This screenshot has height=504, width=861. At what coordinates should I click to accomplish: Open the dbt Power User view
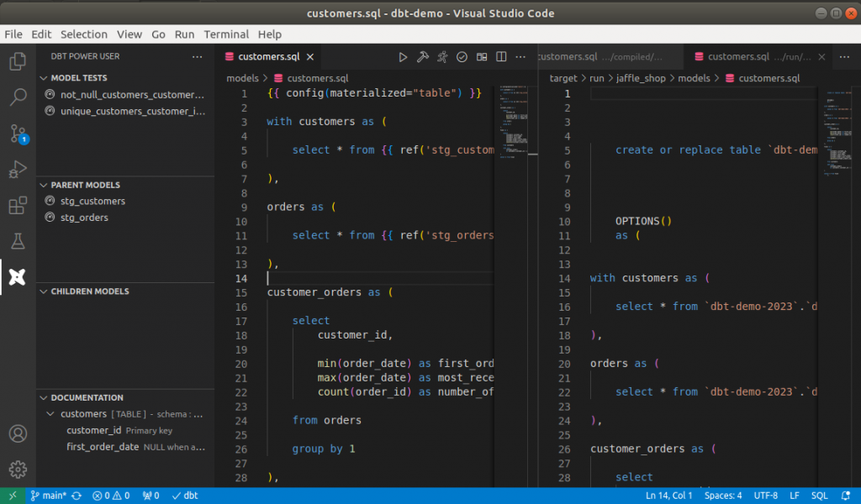coord(18,277)
